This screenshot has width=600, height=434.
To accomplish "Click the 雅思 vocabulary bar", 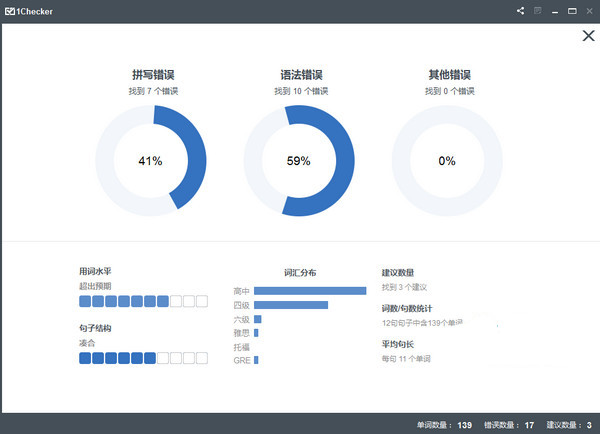I will click(x=256, y=333).
